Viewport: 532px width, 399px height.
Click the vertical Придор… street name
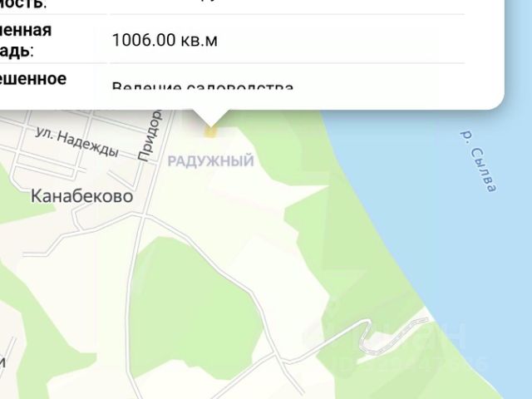(x=150, y=135)
